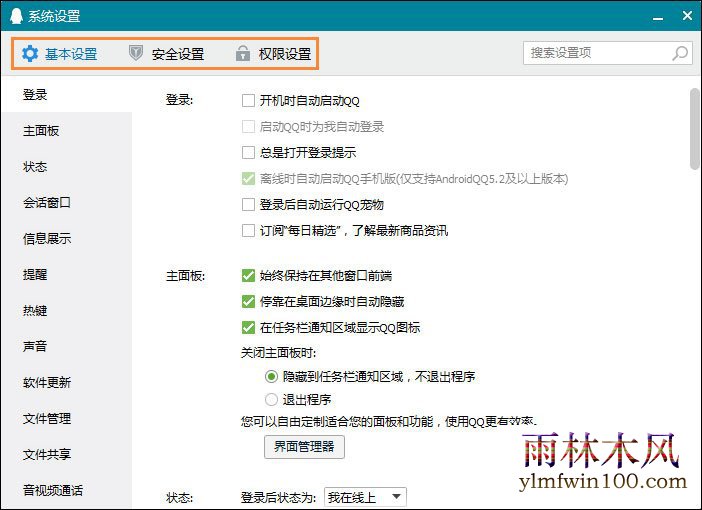Go to 声音 settings in sidebar
This screenshot has width=702, height=510.
(66, 346)
